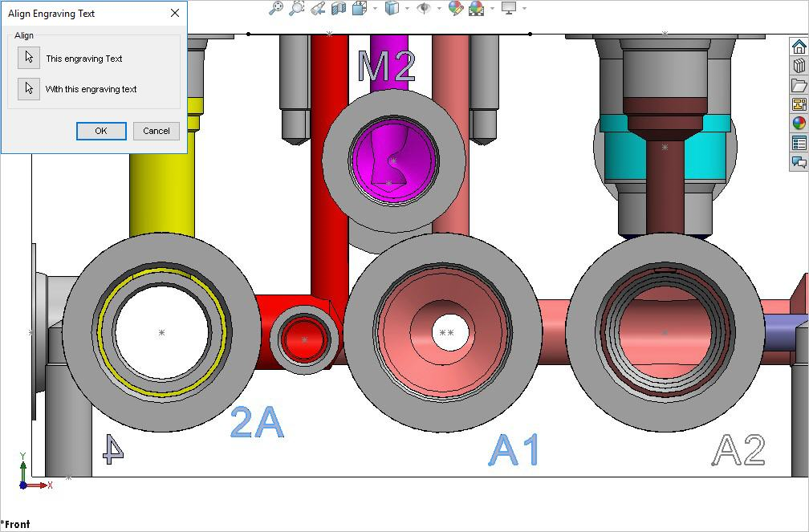Click the 'This engraving Text' selector button
The height and width of the screenshot is (532, 809).
[x=29, y=58]
